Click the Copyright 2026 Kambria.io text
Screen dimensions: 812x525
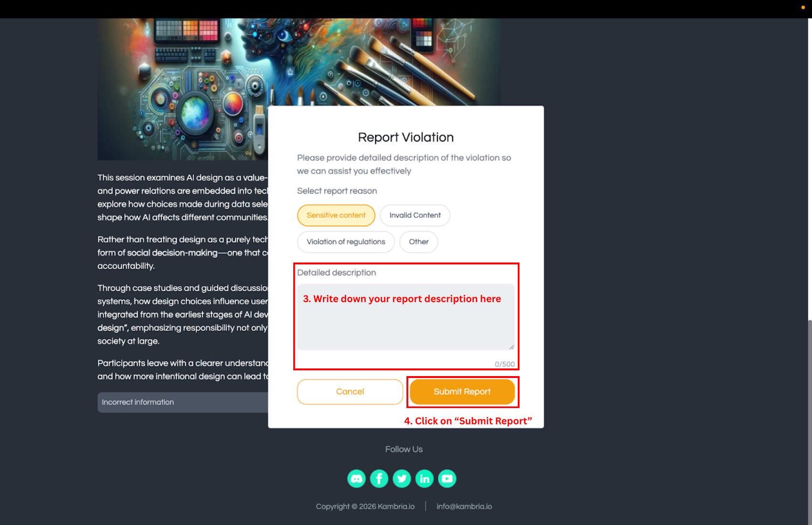365,506
